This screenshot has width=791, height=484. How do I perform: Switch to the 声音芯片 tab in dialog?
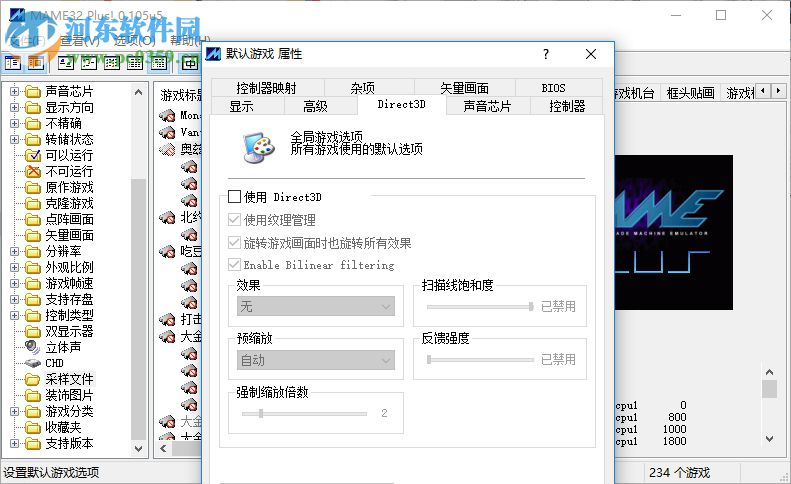point(487,106)
